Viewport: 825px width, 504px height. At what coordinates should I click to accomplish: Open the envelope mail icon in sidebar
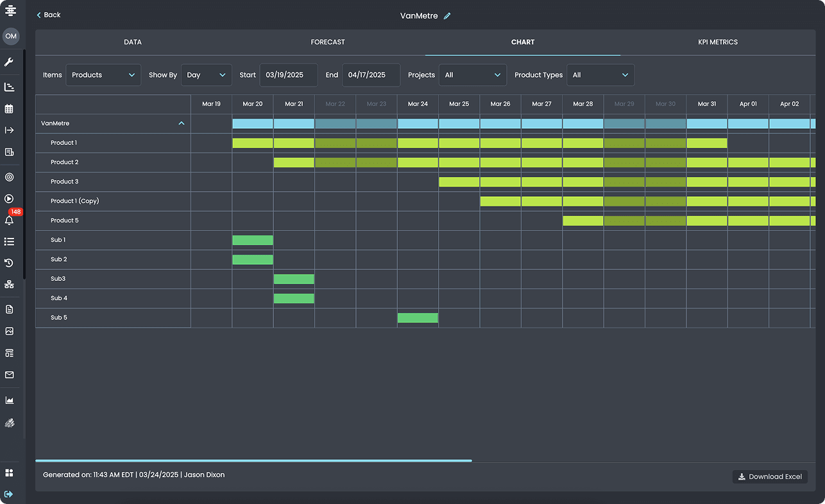9,375
